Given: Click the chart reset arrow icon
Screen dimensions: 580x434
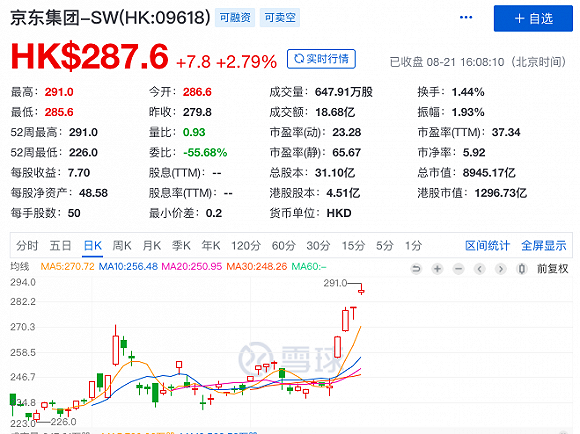Looking at the screenshot, I should [416, 269].
